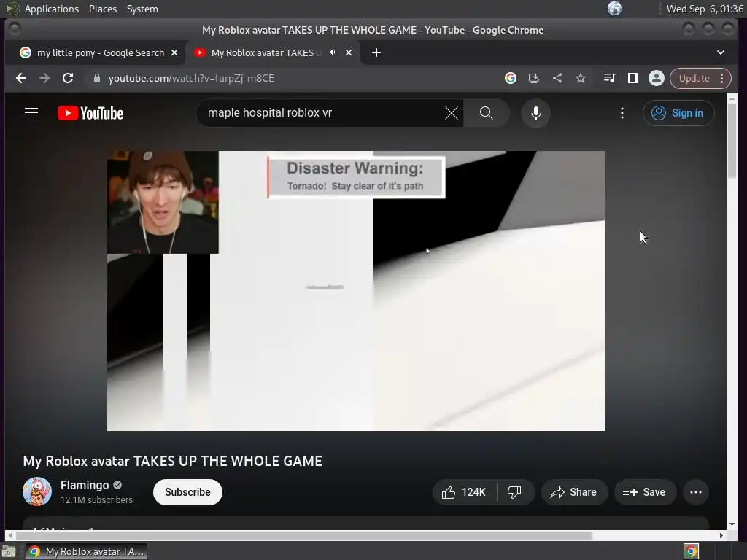The image size is (747, 560).
Task: Open the System menu
Action: pos(142,9)
